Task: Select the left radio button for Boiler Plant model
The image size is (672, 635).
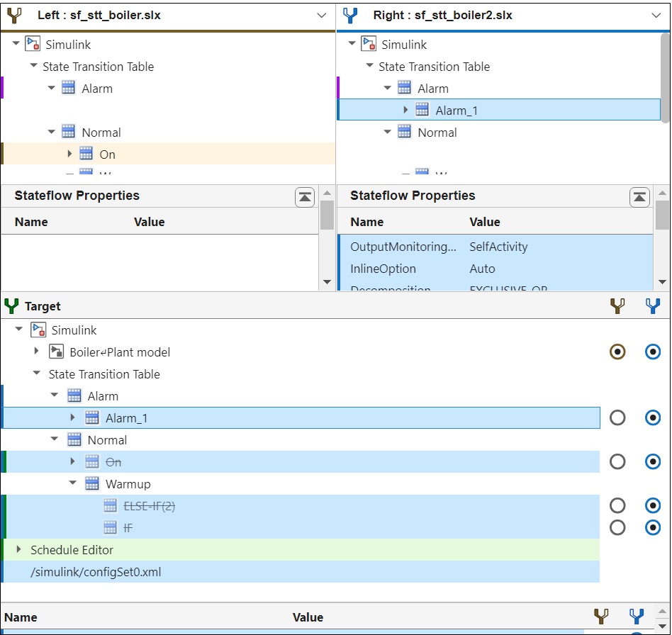Action: 617,352
